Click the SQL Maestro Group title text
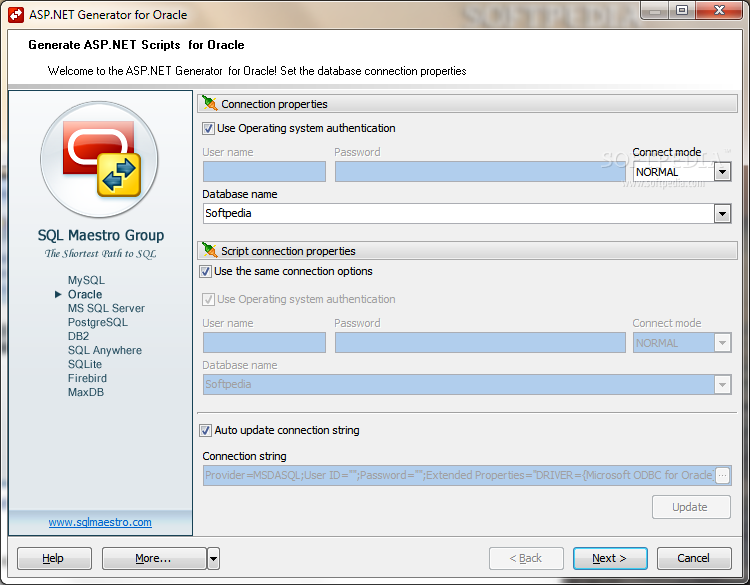This screenshot has height=585, width=750. click(x=101, y=235)
